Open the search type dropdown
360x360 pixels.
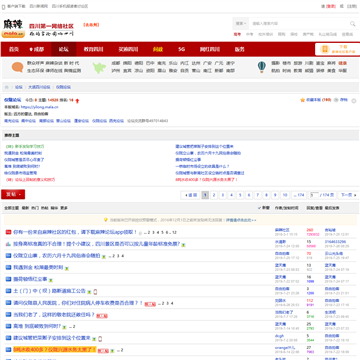[241, 24]
